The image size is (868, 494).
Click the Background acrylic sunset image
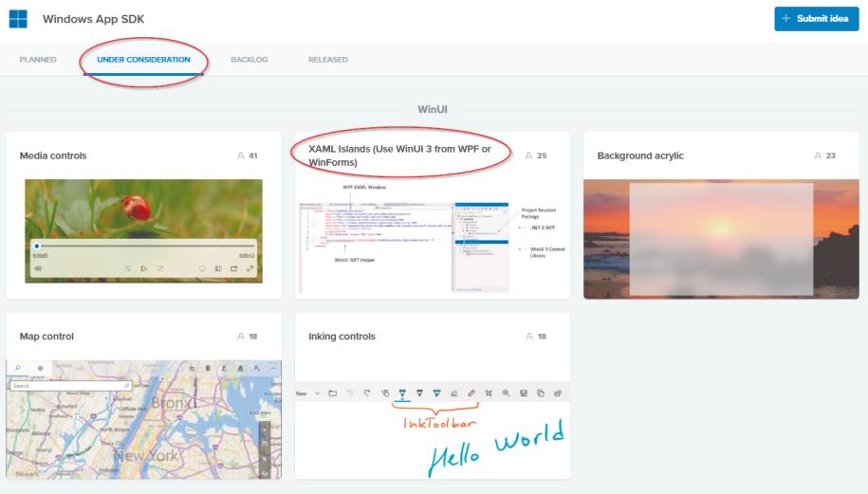[721, 239]
